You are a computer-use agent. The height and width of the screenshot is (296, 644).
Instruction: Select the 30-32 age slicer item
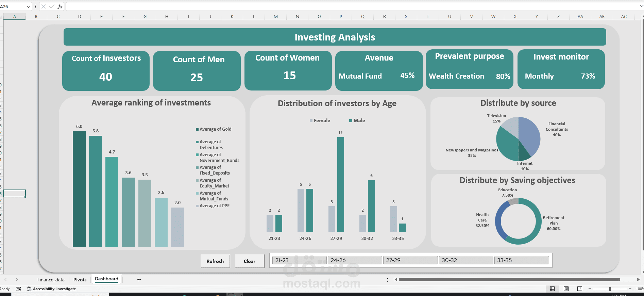click(x=466, y=260)
